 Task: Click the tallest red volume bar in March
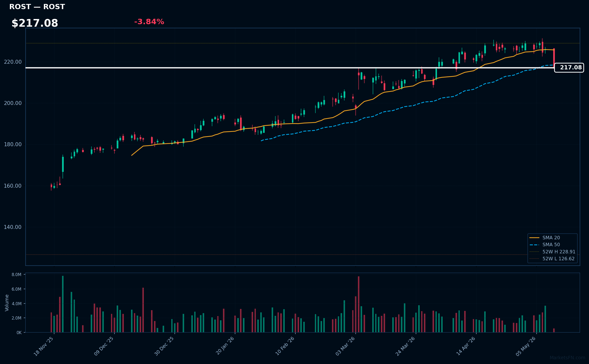359,304
